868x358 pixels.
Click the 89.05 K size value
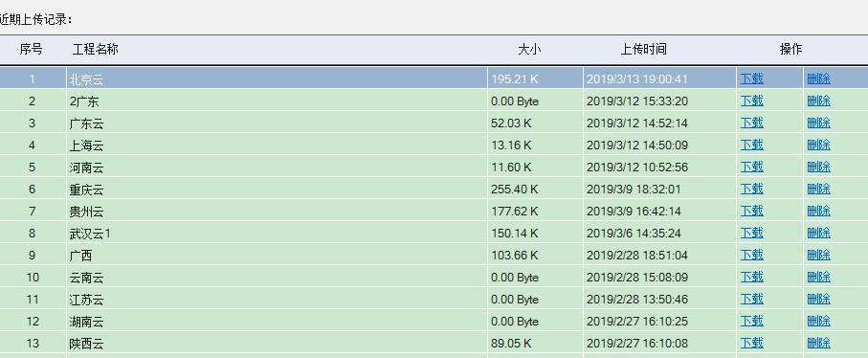(511, 343)
